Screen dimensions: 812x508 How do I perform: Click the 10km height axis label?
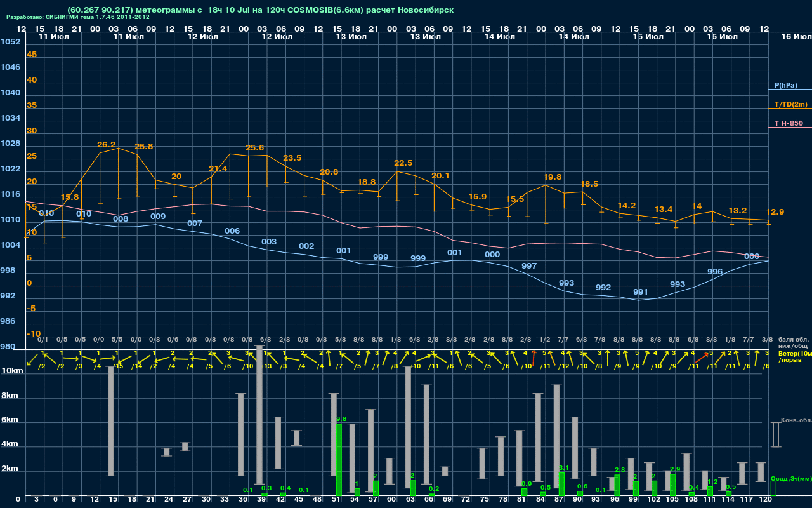(x=13, y=371)
